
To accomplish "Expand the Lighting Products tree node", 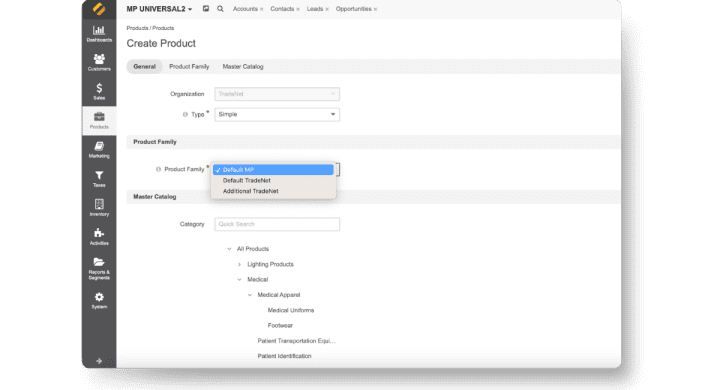I will [x=239, y=265].
